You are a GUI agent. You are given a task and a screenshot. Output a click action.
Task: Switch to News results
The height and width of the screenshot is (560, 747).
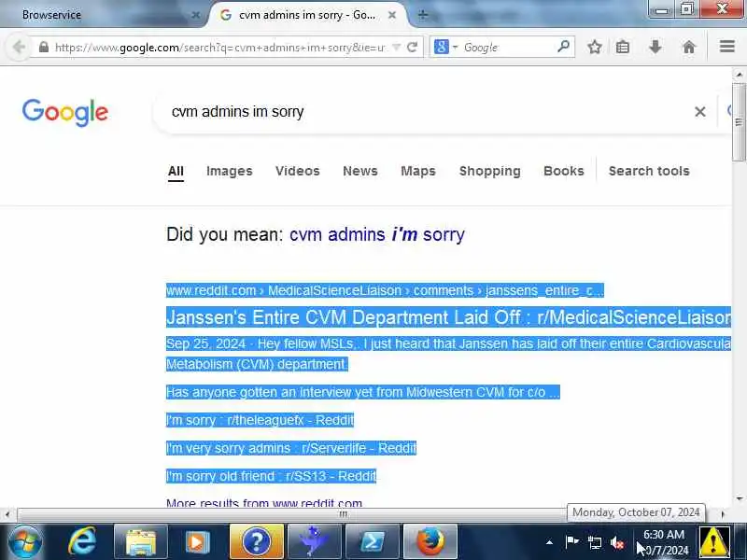(x=360, y=171)
